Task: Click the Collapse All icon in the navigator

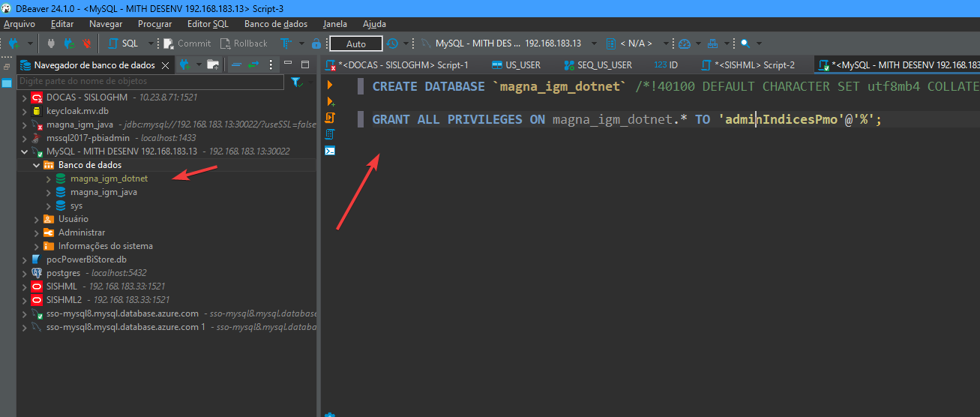Action: tap(236, 65)
